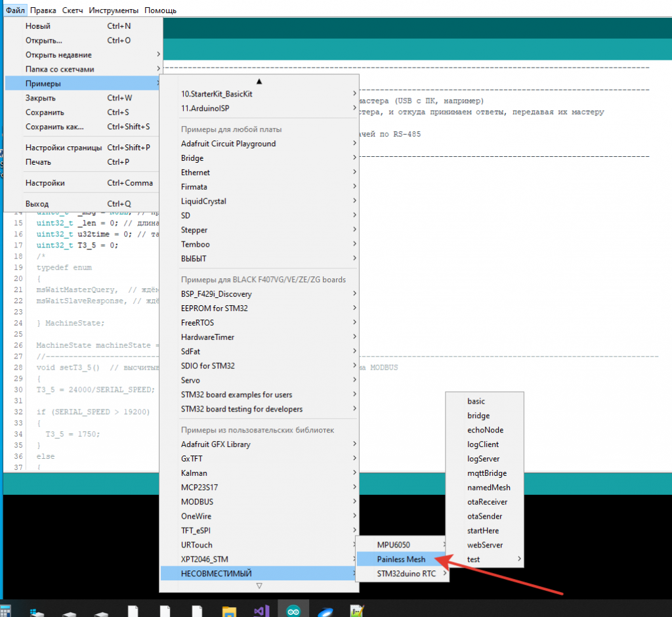Open the SDIO for STM32 entry

[x=259, y=366]
